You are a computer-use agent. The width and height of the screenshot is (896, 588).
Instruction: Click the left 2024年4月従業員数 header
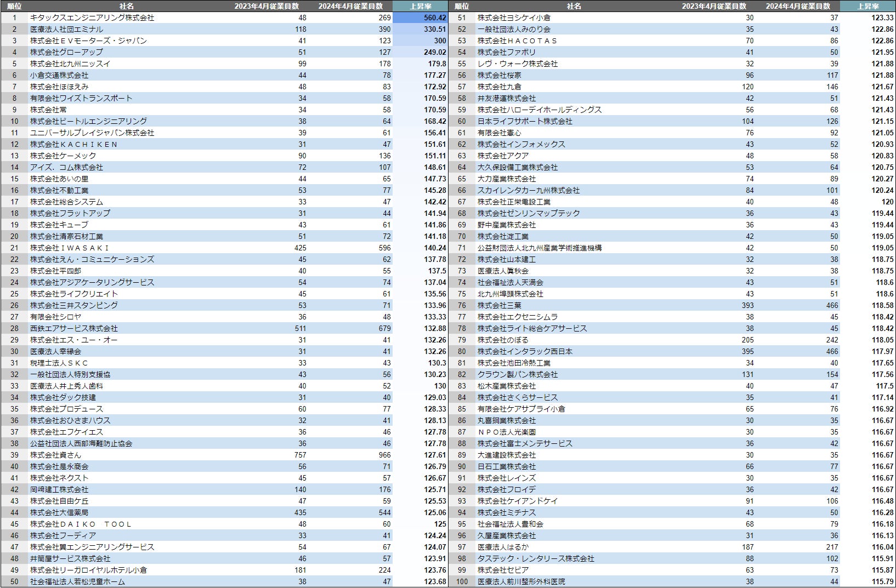pyautogui.click(x=350, y=6)
